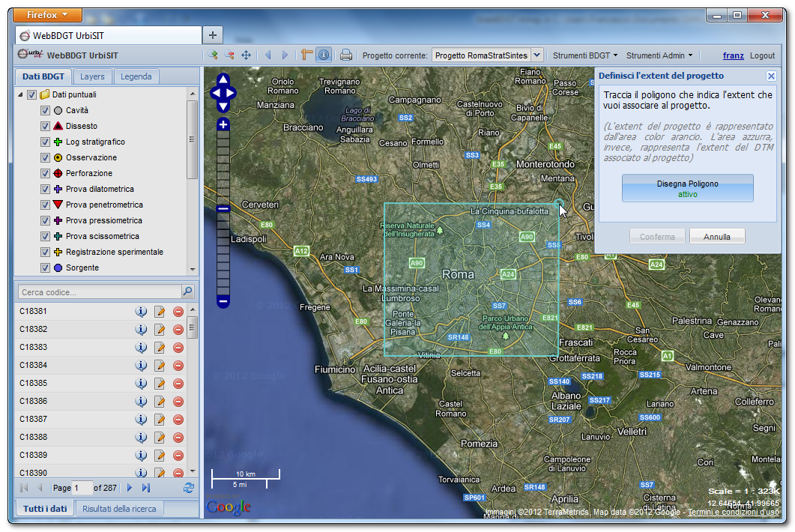
Task: Switch to the Layers tab
Action: (92, 76)
